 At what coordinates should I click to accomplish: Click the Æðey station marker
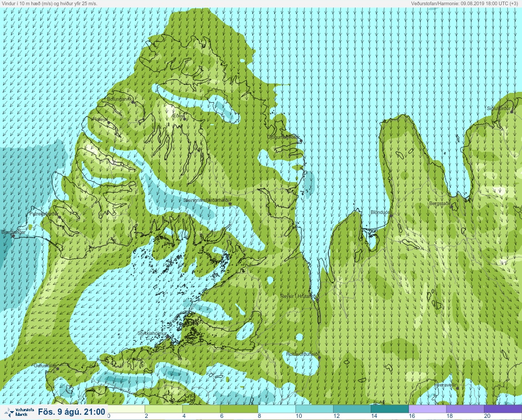pos(184,119)
